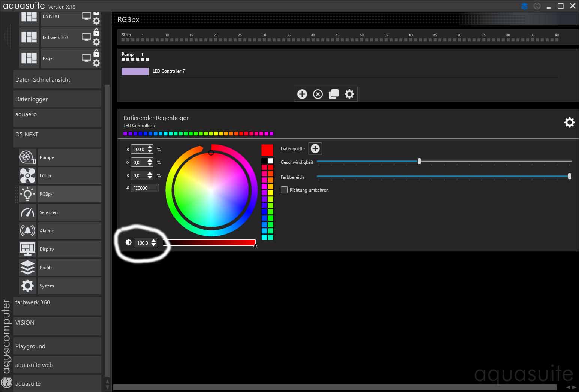The height and width of the screenshot is (392, 579).
Task: Open the Pumpe menu entry
Action: point(69,157)
